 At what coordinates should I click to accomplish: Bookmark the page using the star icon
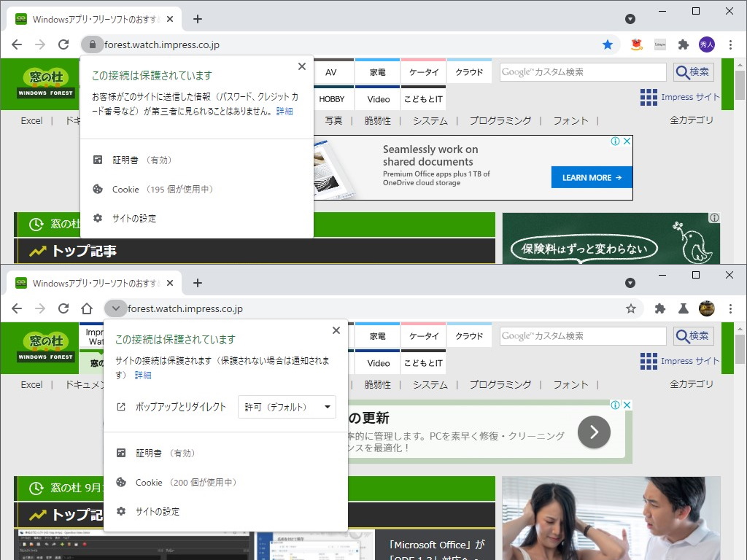pos(608,44)
